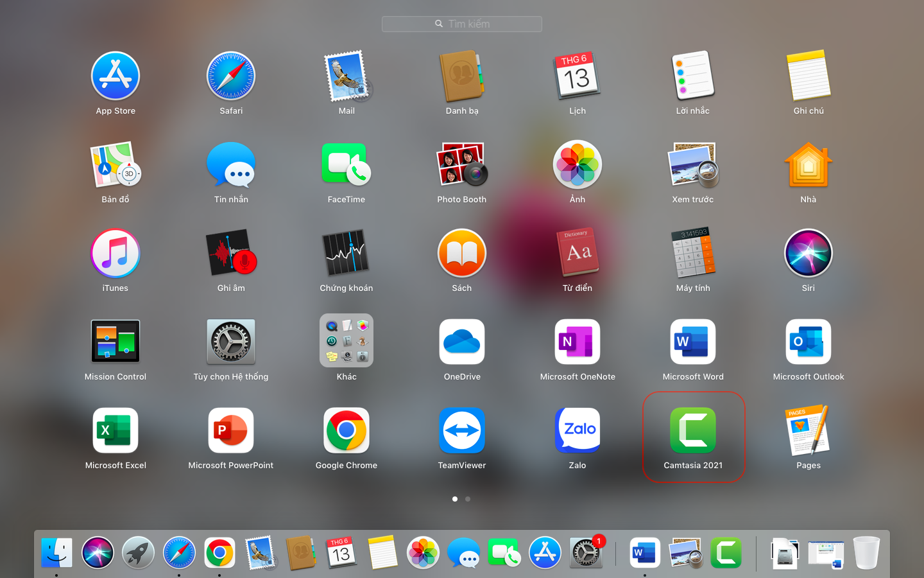Switch to Microsoft Word in the Dock
Viewport: 924px width, 578px height.
(645, 553)
